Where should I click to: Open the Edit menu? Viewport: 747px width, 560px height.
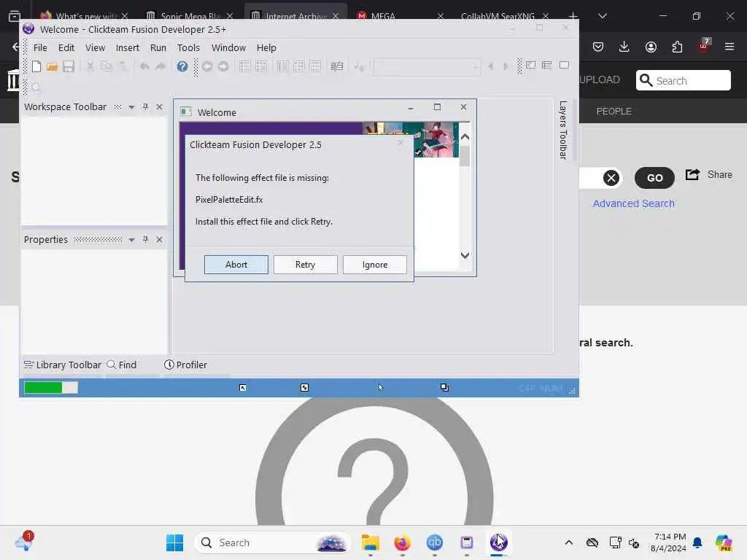click(66, 47)
